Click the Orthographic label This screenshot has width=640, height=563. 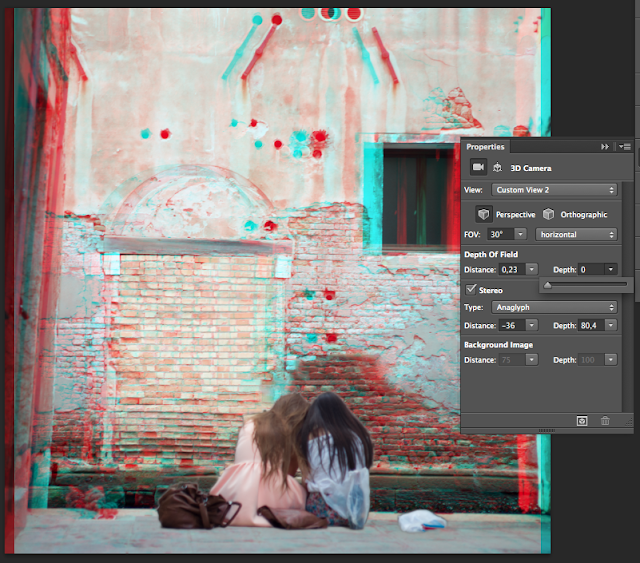point(584,215)
